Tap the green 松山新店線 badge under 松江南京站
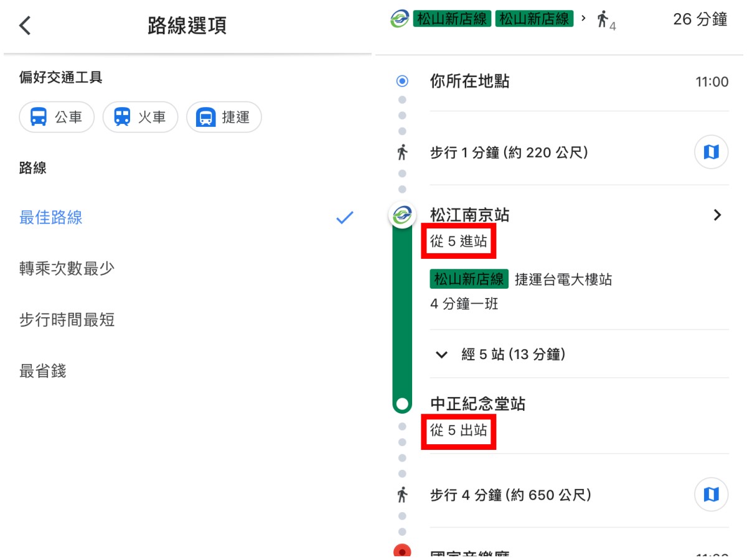 pyautogui.click(x=469, y=279)
